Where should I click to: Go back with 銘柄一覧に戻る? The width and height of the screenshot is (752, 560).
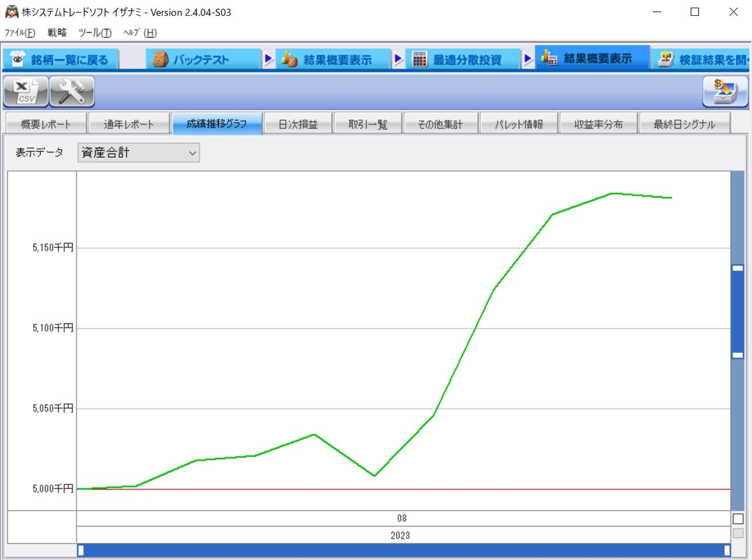point(61,59)
